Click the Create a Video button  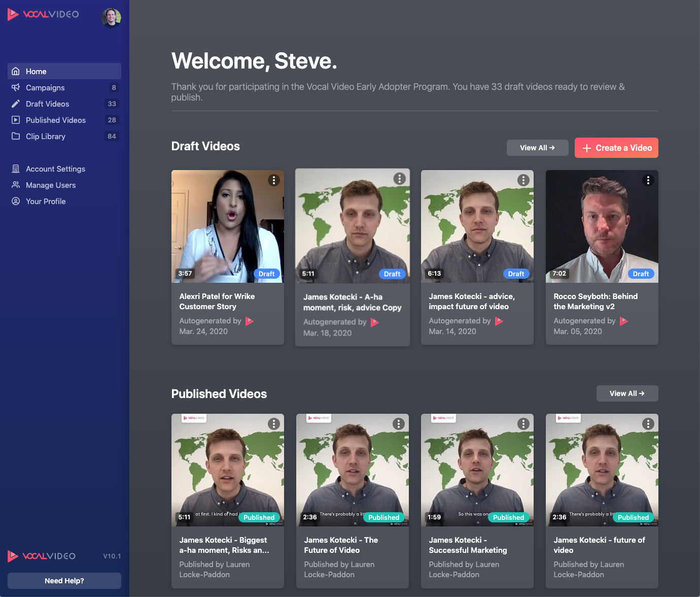tap(616, 148)
